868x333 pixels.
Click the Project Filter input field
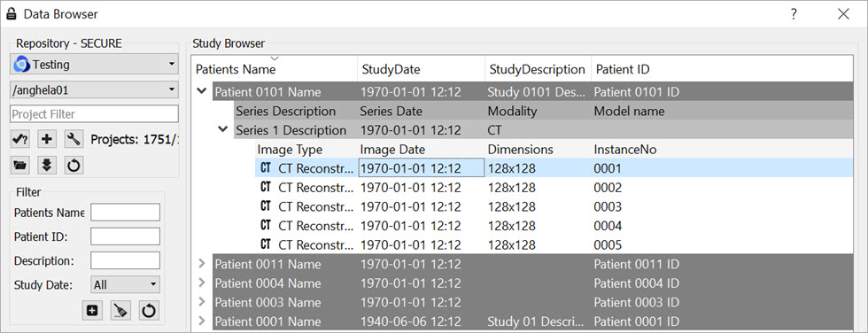(94, 114)
